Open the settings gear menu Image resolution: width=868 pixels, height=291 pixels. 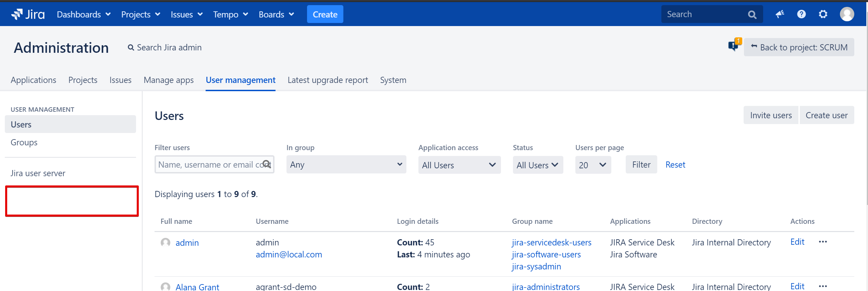[x=823, y=14]
